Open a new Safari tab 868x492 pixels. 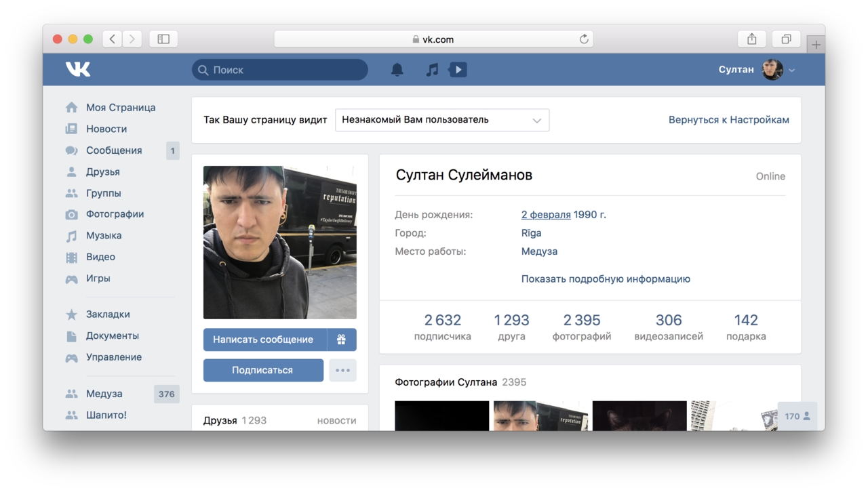(816, 45)
